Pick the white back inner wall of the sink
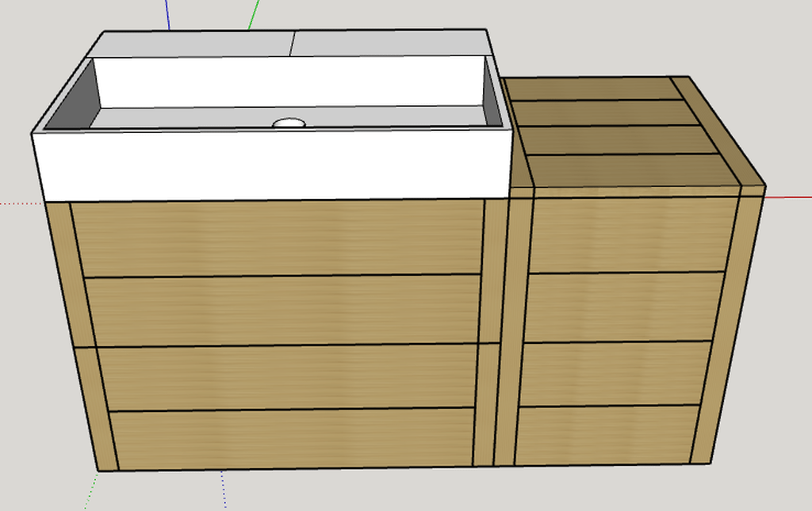This screenshot has width=812, height=511. pos(291,82)
